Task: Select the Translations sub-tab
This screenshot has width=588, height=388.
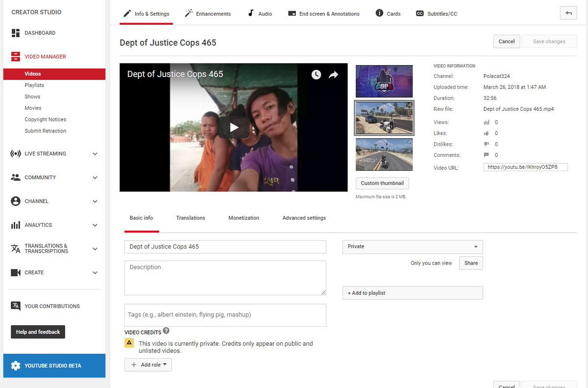Action: pos(191,218)
